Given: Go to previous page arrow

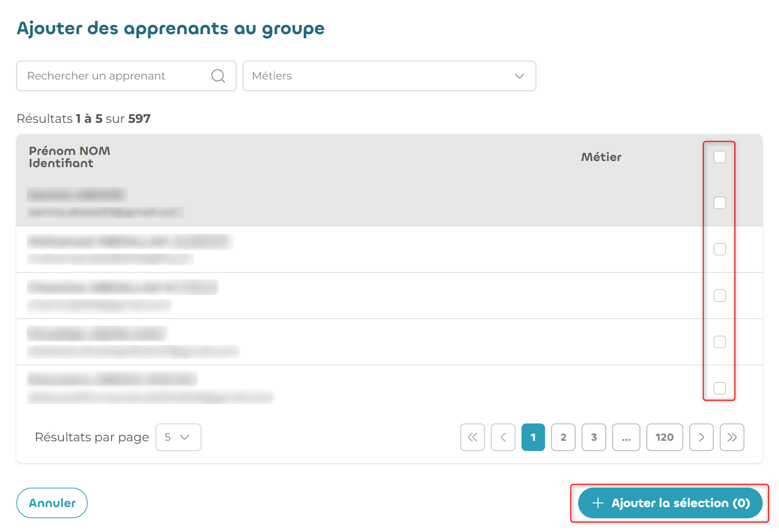Looking at the screenshot, I should pyautogui.click(x=503, y=437).
